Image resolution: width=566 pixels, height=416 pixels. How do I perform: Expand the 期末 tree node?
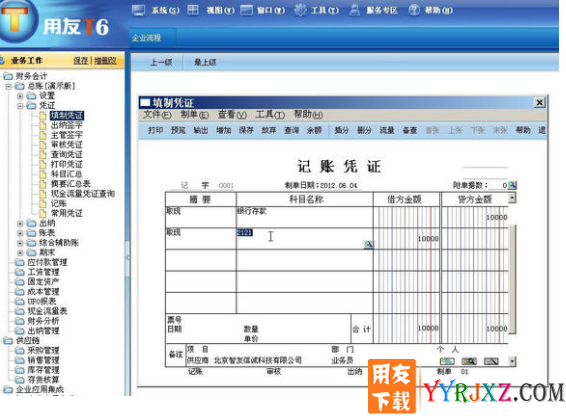20,253
